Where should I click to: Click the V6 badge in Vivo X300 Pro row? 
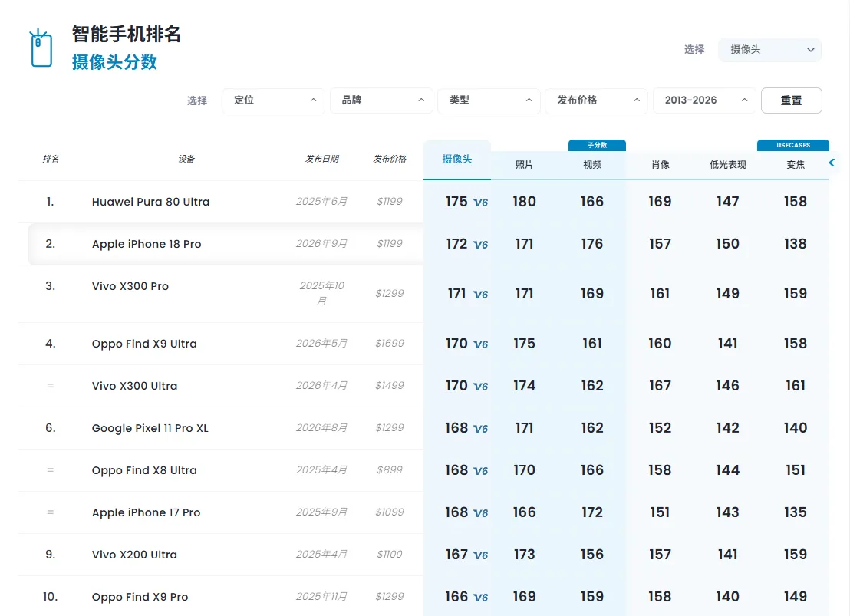(480, 295)
